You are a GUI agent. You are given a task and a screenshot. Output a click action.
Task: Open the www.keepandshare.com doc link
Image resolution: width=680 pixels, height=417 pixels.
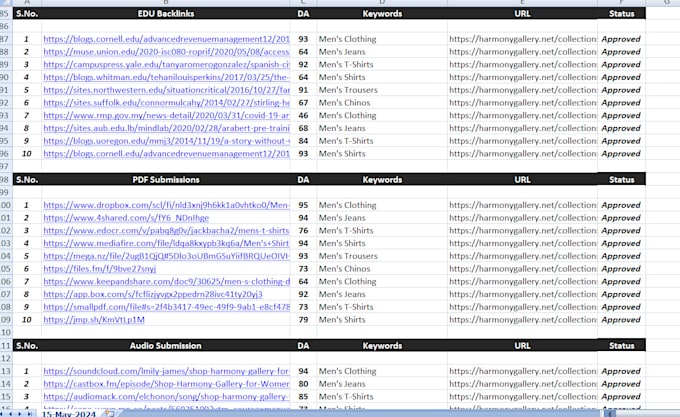166,282
